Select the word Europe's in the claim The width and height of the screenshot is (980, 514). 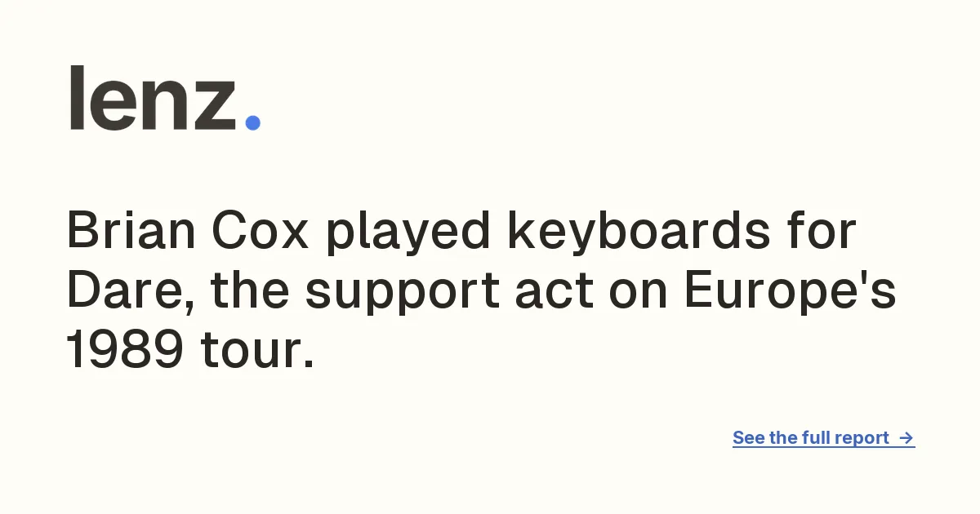click(791, 292)
